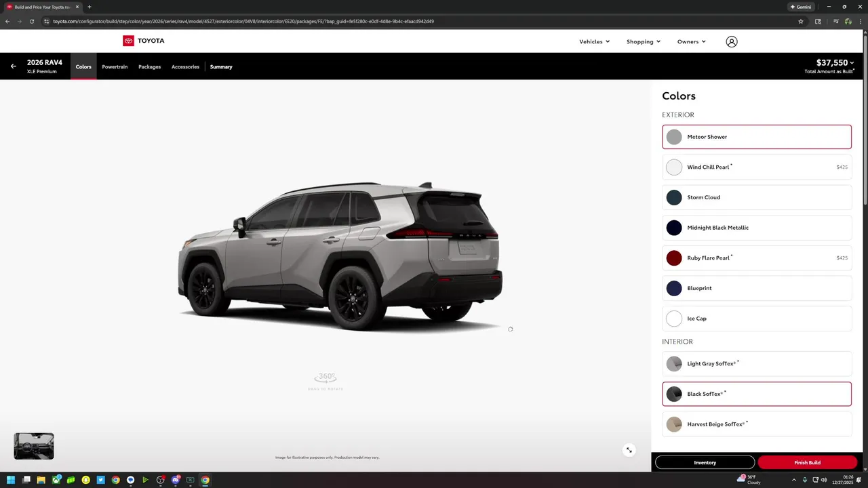Click the interior view thumbnail
Viewport: 868px width, 488px height.
(x=34, y=446)
